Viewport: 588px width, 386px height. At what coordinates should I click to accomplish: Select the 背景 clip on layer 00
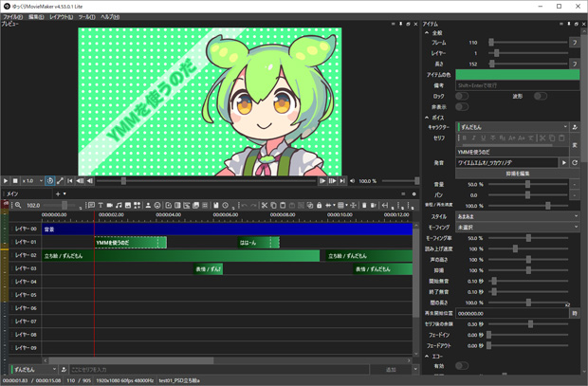pos(227,230)
